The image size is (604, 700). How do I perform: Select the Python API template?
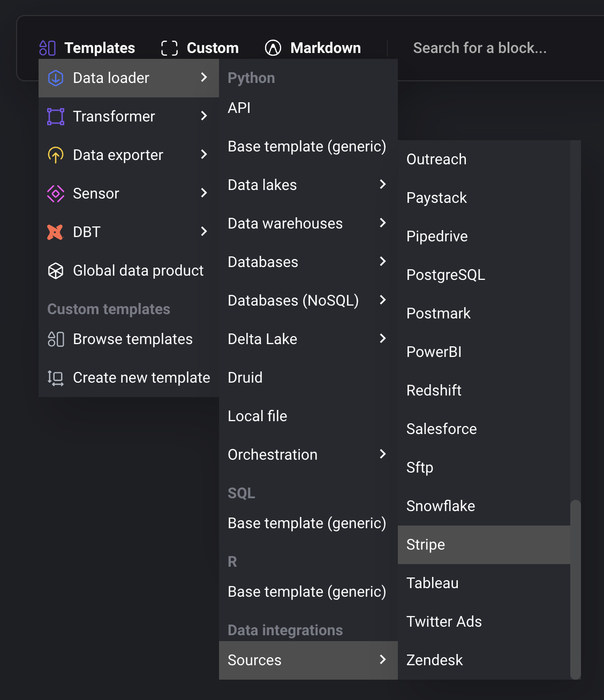[308, 108]
